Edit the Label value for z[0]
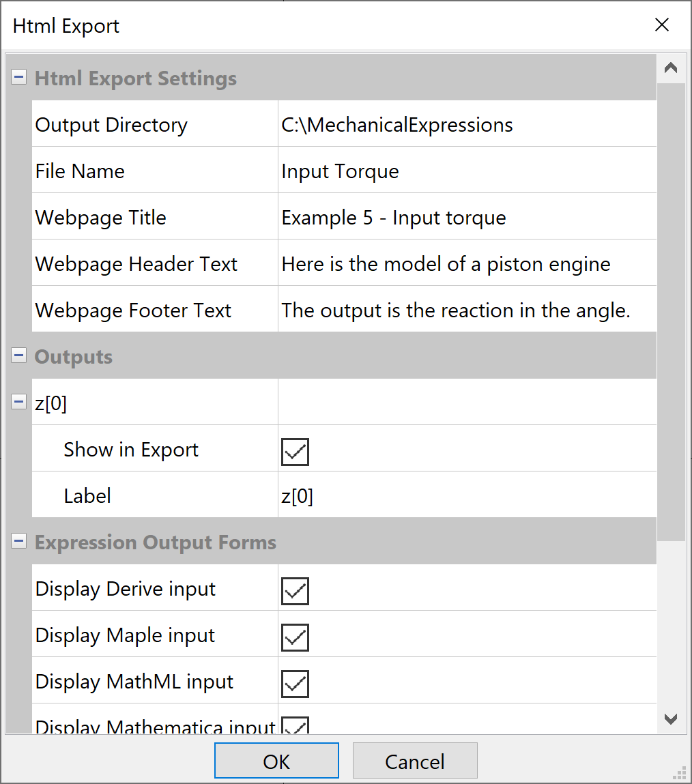 click(466, 496)
